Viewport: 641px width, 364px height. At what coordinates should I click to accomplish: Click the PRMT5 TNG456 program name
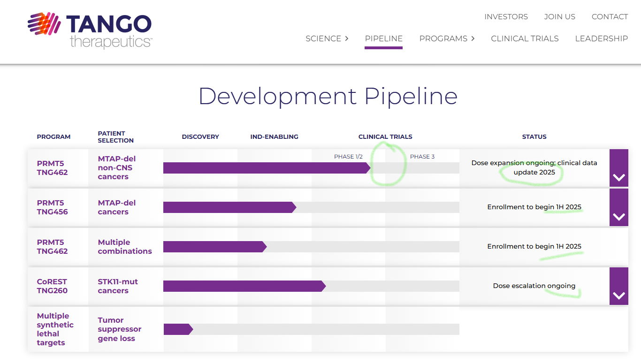[x=52, y=207]
